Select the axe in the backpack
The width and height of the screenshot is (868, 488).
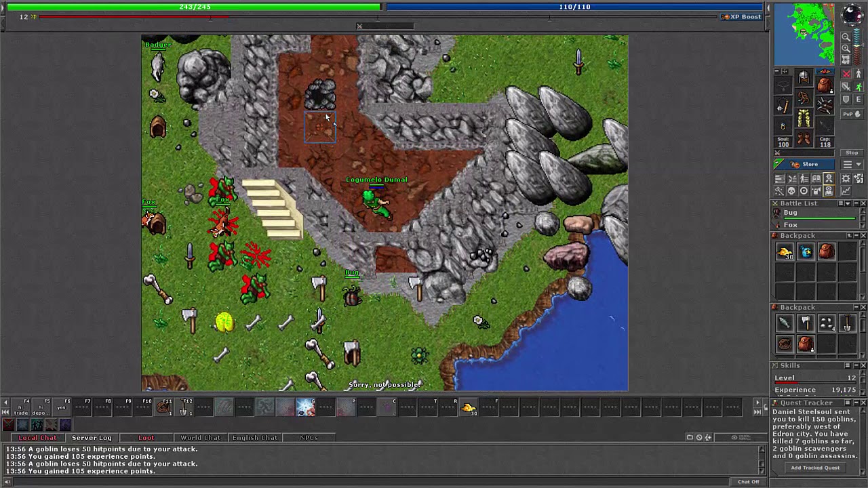[806, 323]
